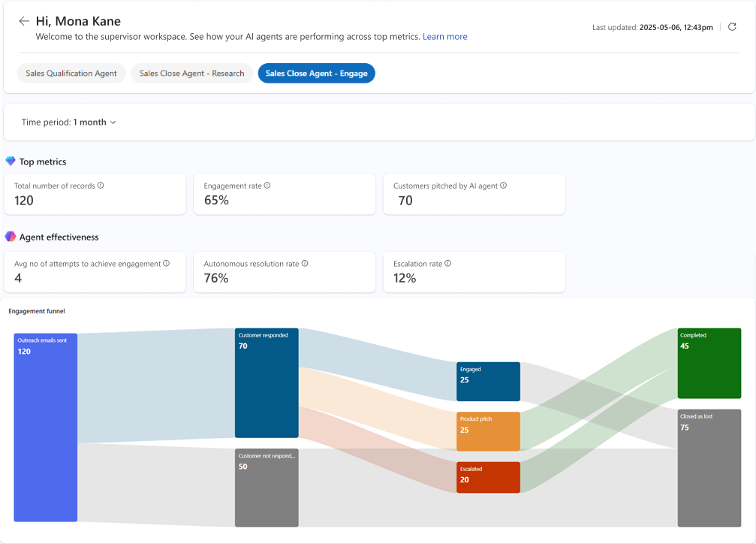Open info for Customers pitched by AI agent
The width and height of the screenshot is (756, 544).
[504, 185]
